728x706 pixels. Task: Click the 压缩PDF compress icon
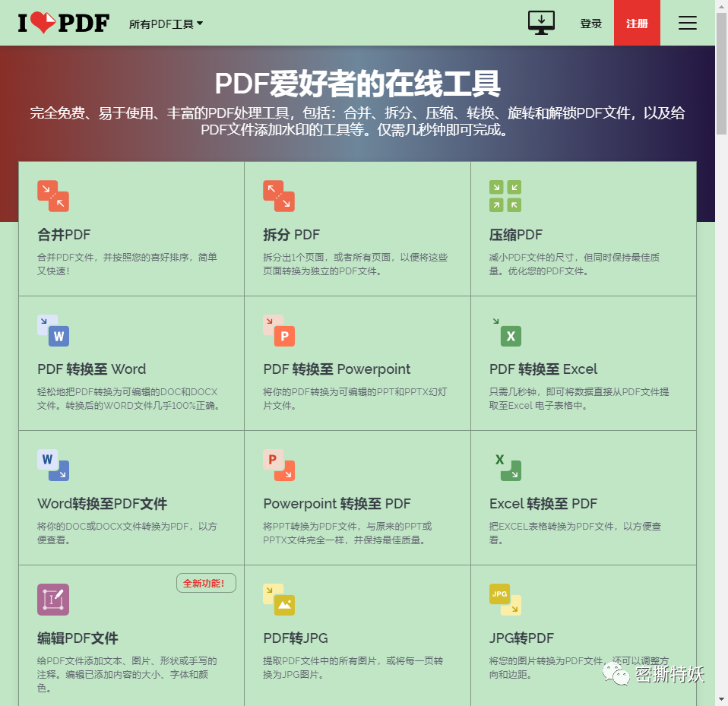505,196
